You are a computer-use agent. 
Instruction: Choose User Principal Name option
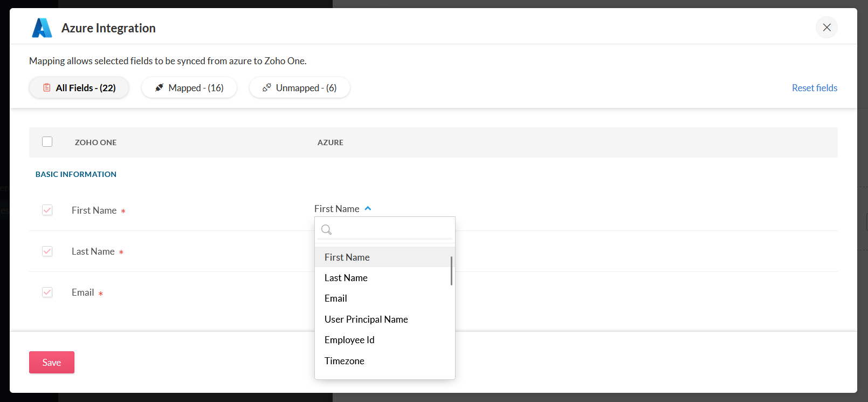(x=366, y=319)
